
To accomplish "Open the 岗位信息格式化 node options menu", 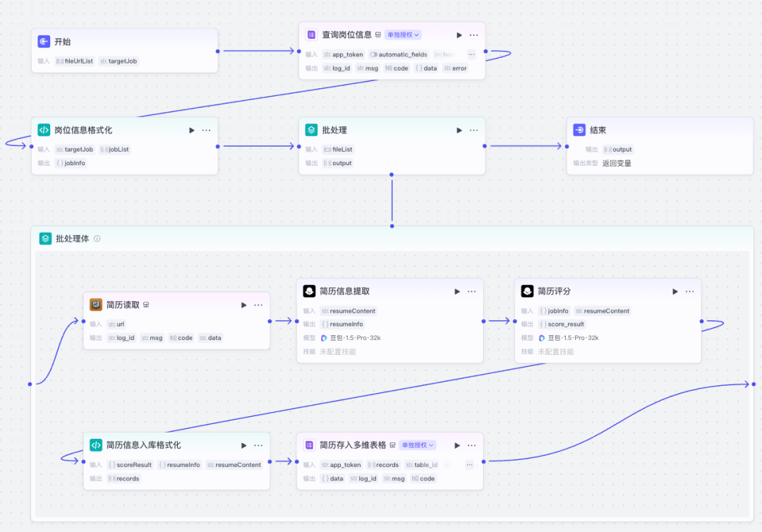I will click(207, 131).
